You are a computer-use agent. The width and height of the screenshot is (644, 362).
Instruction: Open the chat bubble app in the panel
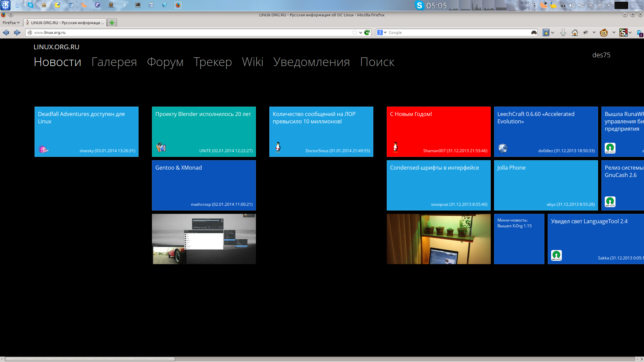165,5
